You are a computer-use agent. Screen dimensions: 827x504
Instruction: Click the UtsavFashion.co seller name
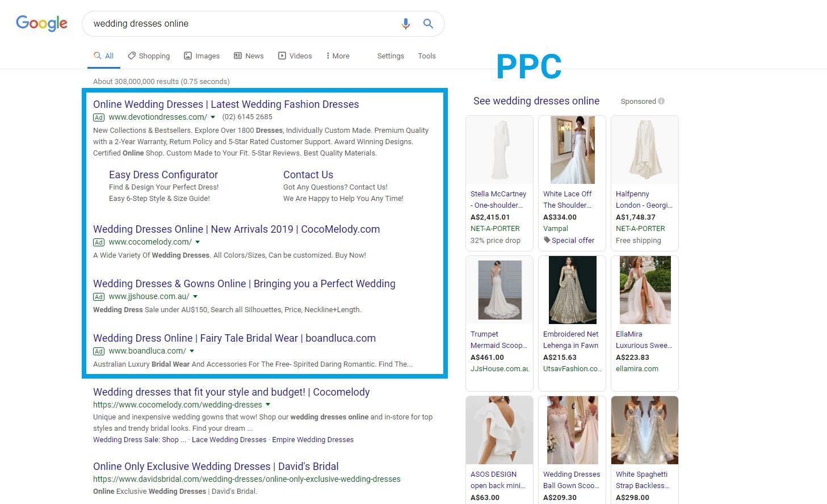(572, 368)
